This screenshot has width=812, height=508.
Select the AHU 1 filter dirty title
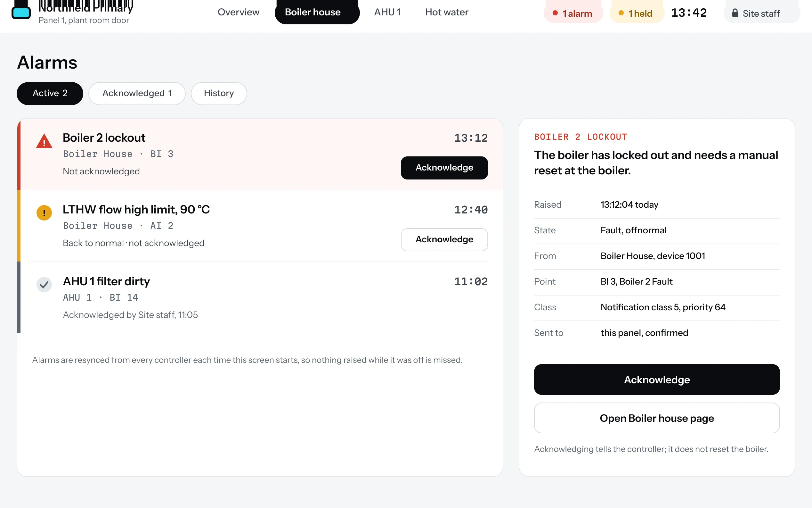tap(106, 281)
